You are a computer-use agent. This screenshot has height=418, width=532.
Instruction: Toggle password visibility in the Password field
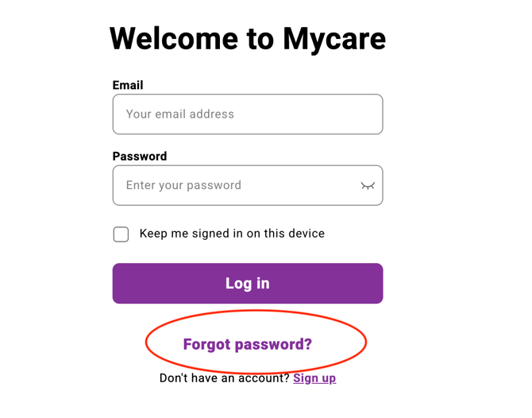tap(368, 186)
